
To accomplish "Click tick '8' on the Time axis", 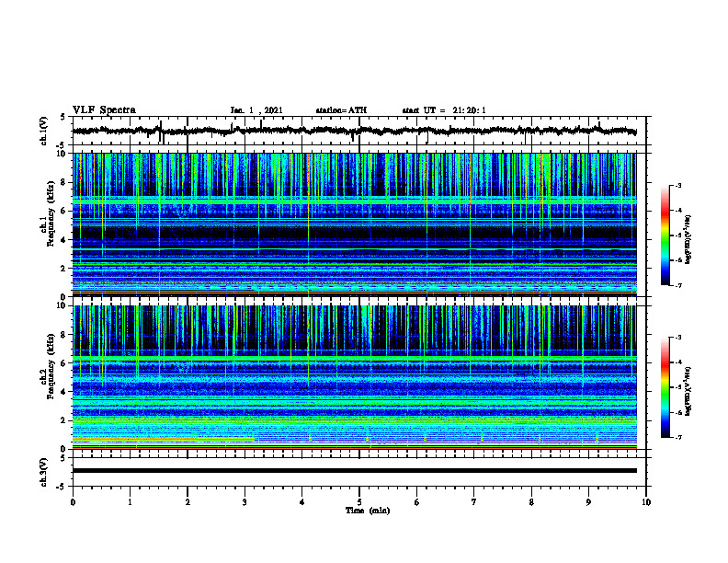I will point(531,502).
